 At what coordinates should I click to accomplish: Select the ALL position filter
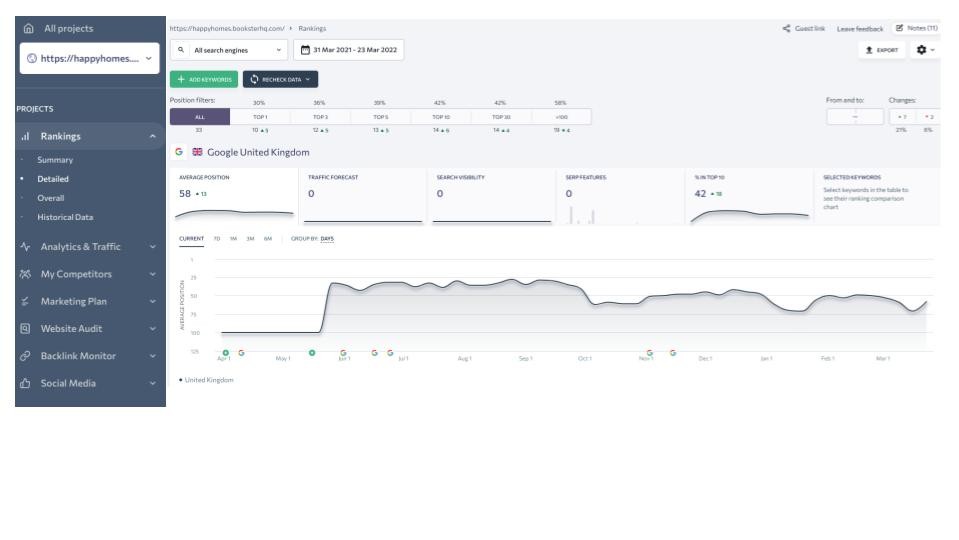click(198, 117)
